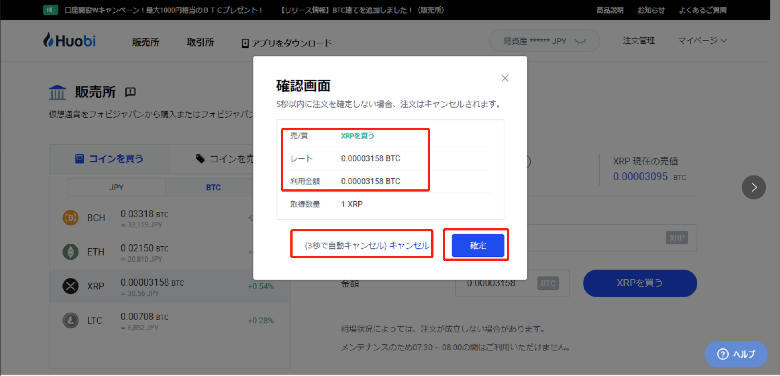This screenshot has width=780, height=376.
Task: Click the bank building icon beside 販売所
Action: (58, 93)
